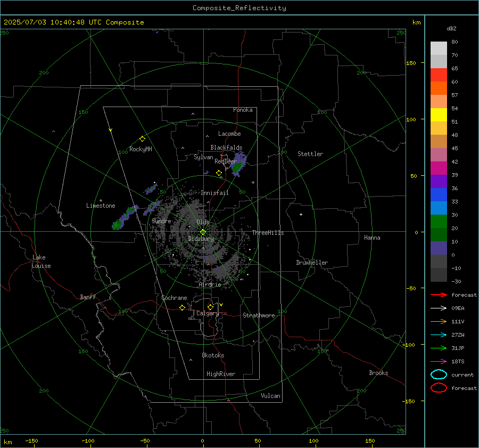Pick the yellow swatch in dBZ legend

click(439, 115)
